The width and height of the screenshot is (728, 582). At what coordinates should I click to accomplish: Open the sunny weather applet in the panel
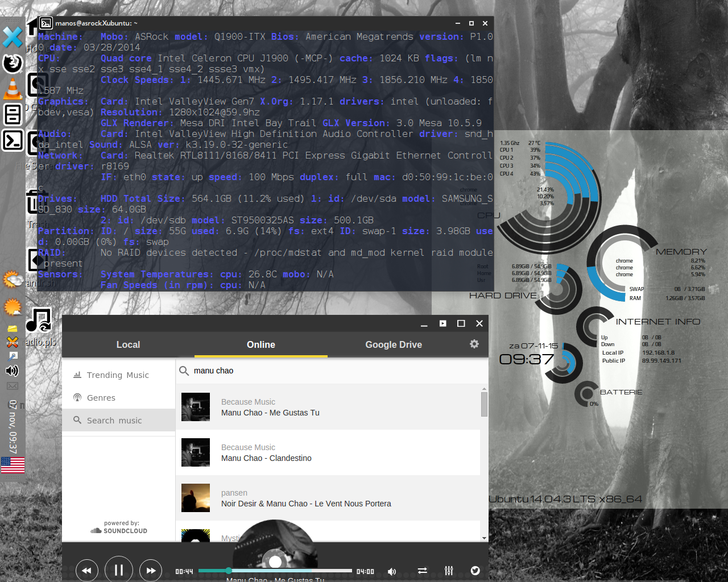13,307
